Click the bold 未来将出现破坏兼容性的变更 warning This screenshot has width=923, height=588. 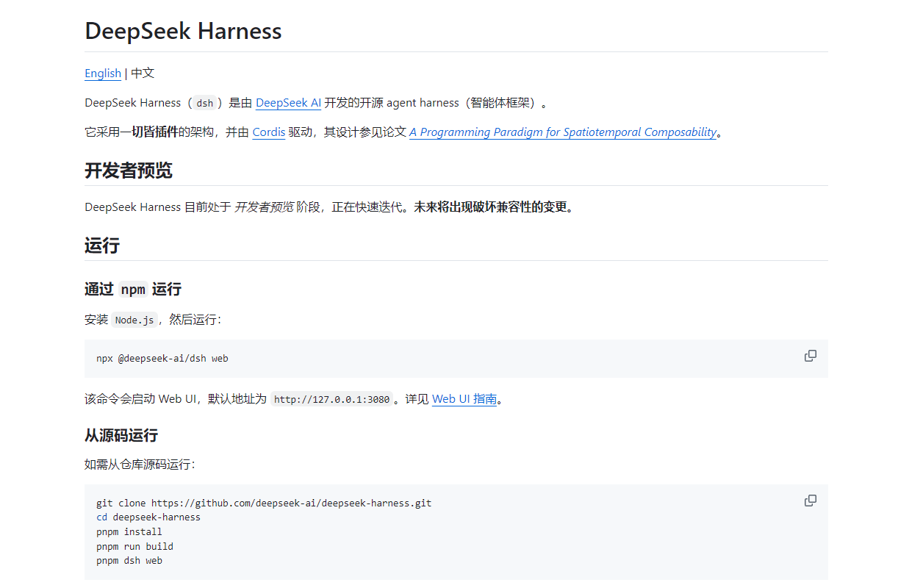click(x=495, y=207)
